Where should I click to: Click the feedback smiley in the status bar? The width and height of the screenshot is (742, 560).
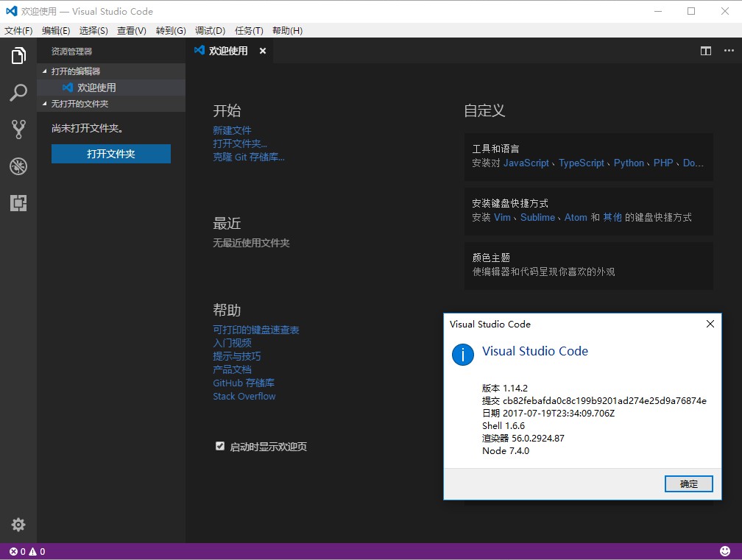[724, 550]
